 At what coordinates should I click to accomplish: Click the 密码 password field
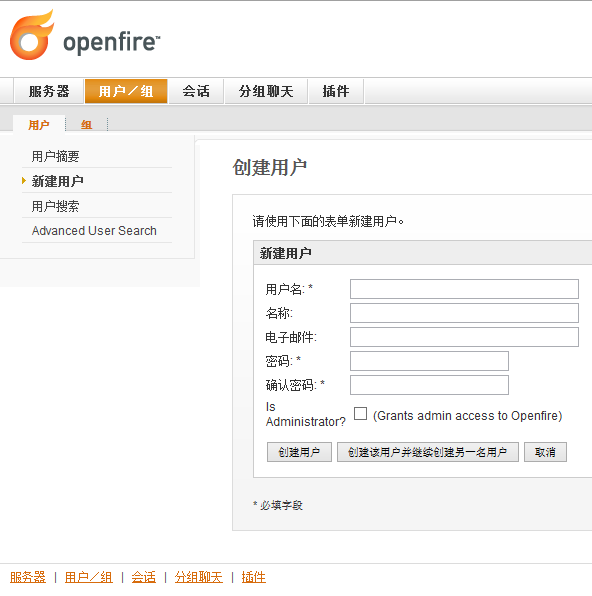(429, 361)
